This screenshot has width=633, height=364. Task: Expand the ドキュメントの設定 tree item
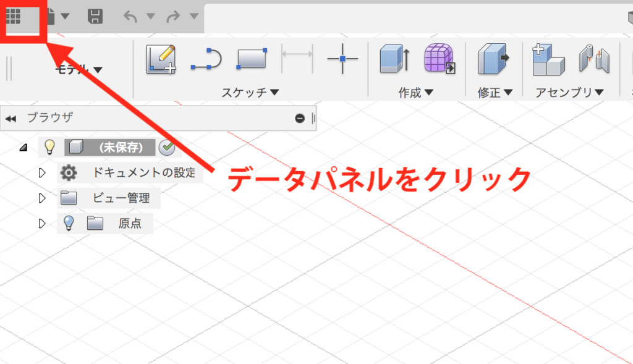[42, 173]
